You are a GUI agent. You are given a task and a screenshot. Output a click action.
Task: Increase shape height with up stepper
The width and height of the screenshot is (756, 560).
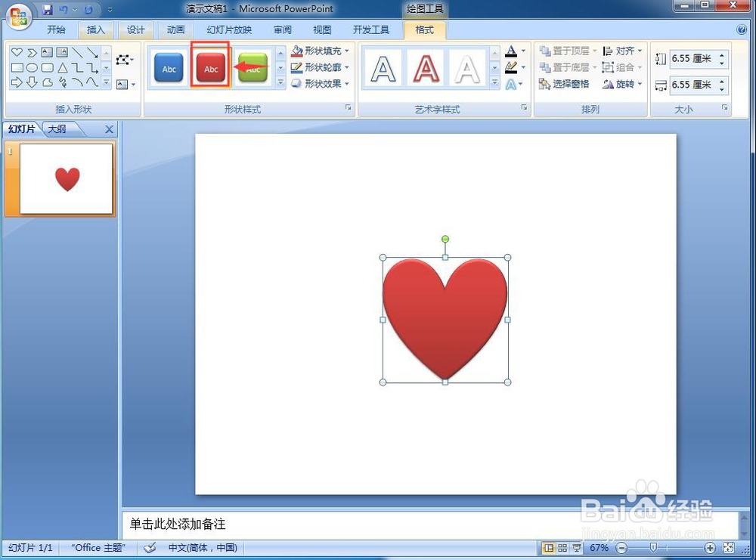tap(722, 55)
